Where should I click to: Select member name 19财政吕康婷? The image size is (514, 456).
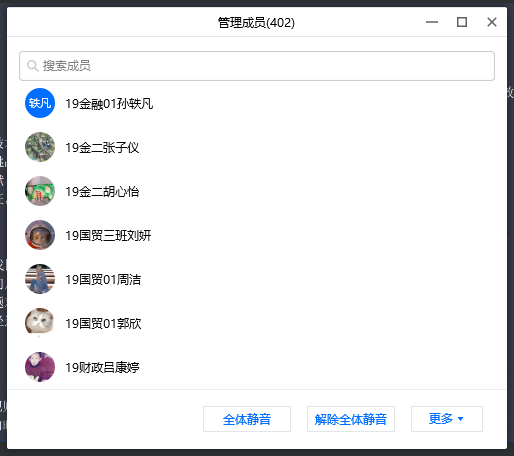point(102,368)
